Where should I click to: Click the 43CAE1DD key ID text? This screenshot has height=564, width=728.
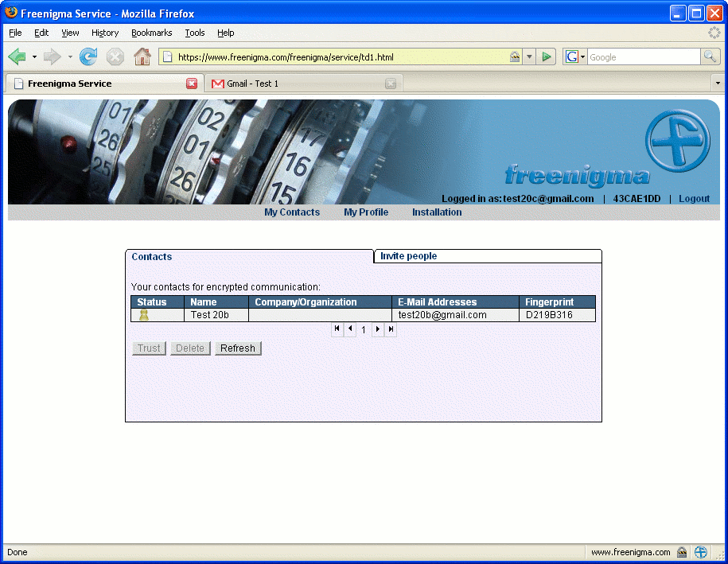(637, 199)
